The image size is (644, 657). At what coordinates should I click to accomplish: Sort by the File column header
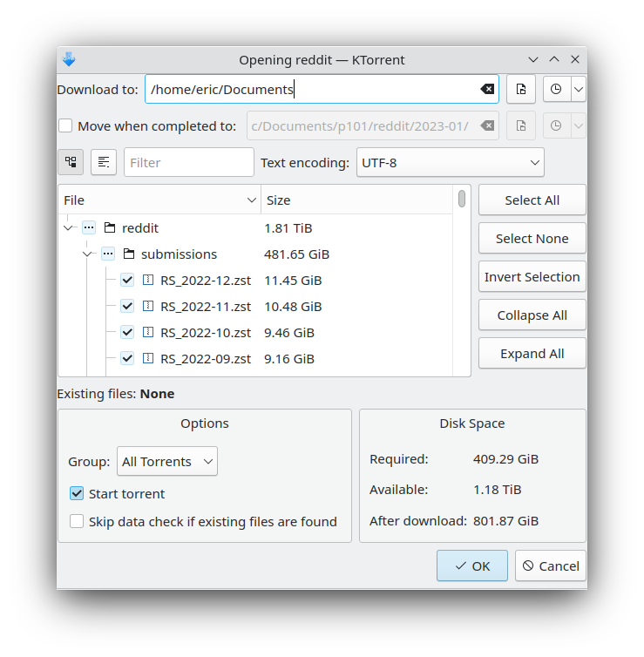[x=159, y=200]
